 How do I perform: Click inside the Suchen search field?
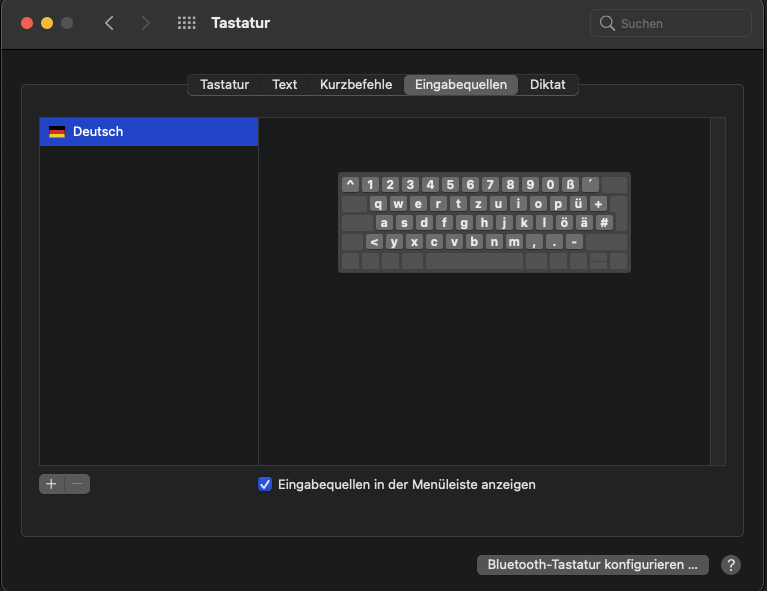(680, 23)
